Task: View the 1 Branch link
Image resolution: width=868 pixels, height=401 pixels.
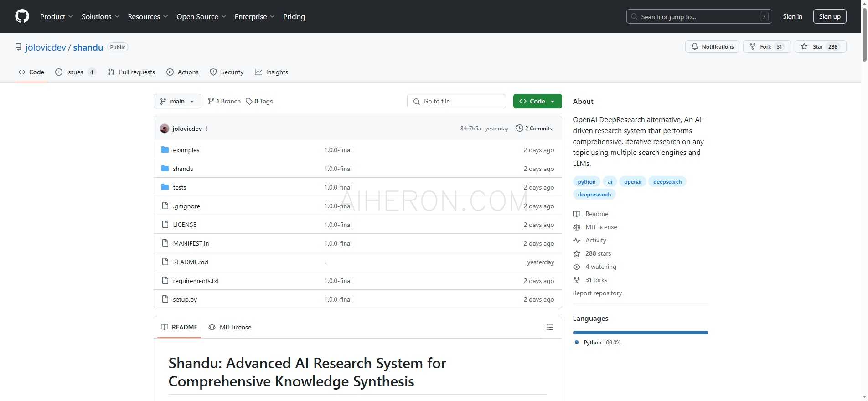Action: [224, 101]
